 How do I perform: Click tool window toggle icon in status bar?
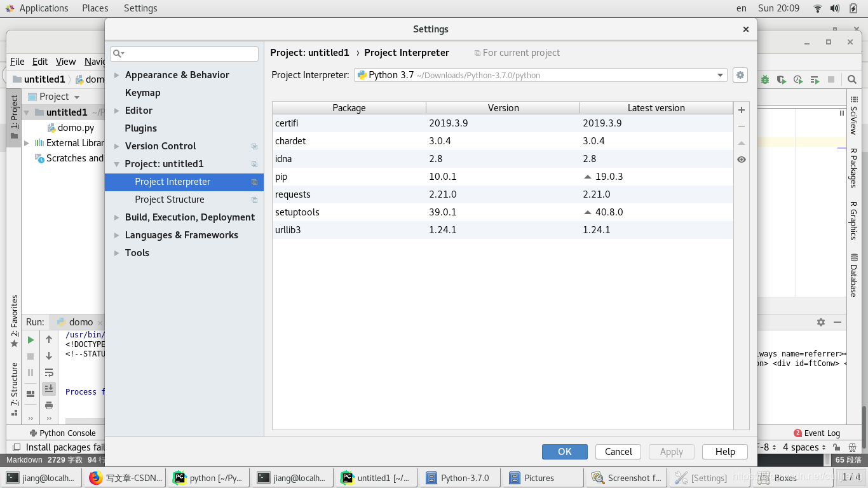click(x=16, y=447)
